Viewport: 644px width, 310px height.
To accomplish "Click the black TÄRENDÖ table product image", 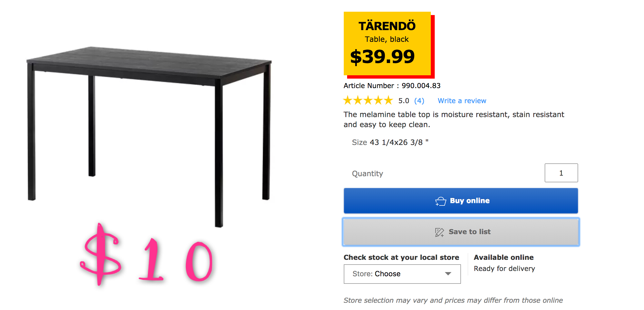I will tap(149, 137).
